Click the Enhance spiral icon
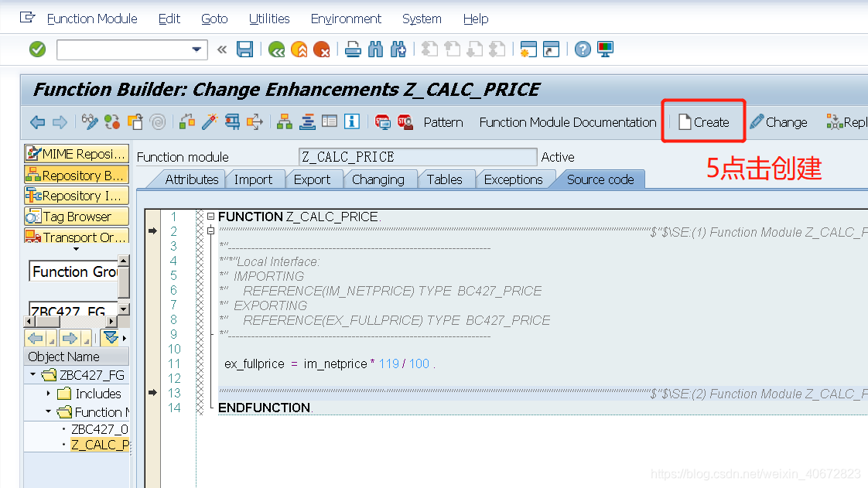The image size is (868, 488). click(x=158, y=121)
